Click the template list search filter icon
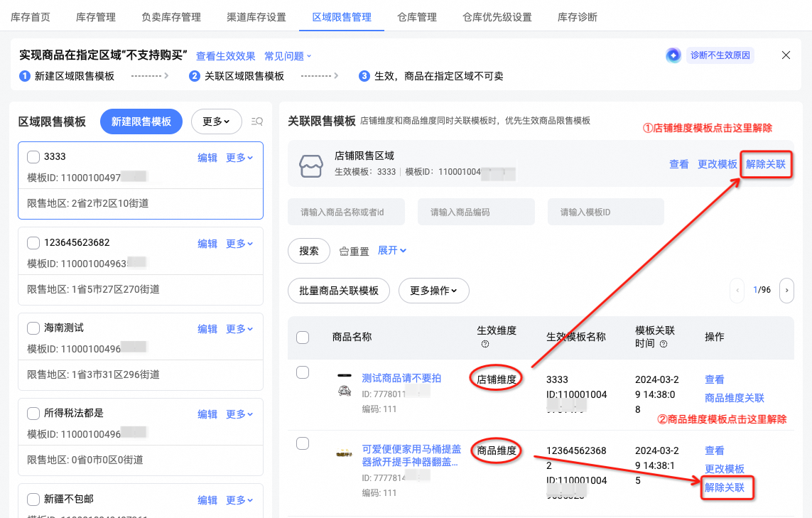The image size is (812, 518). pos(257,122)
